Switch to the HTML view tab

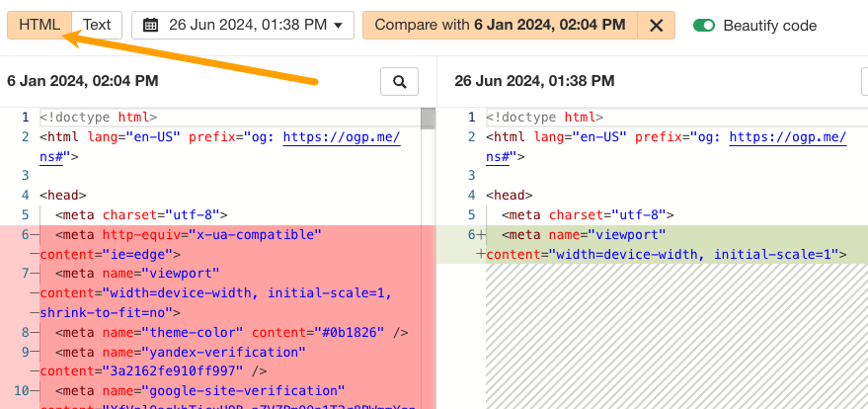39,25
